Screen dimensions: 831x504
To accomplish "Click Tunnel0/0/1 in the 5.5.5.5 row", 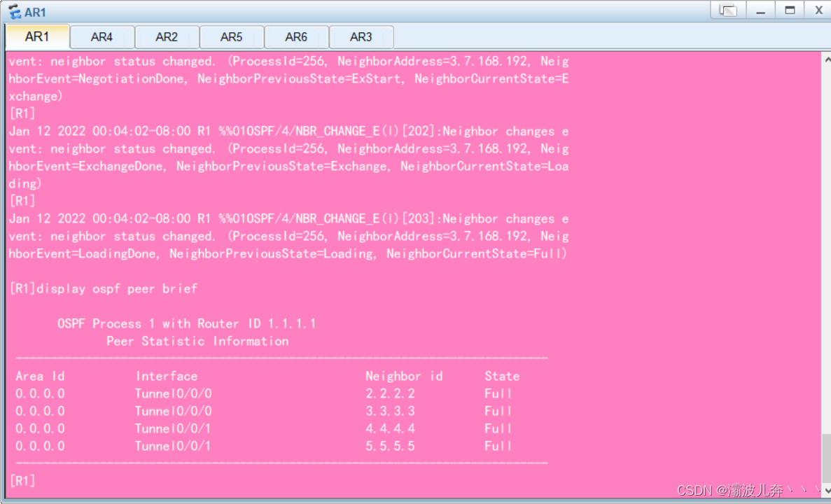I will (173, 446).
